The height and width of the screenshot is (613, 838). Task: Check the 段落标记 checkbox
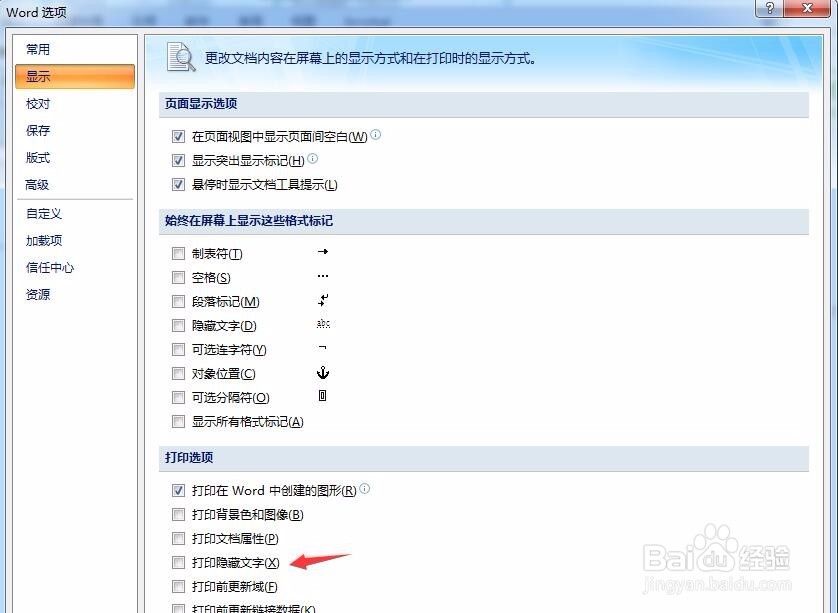179,301
